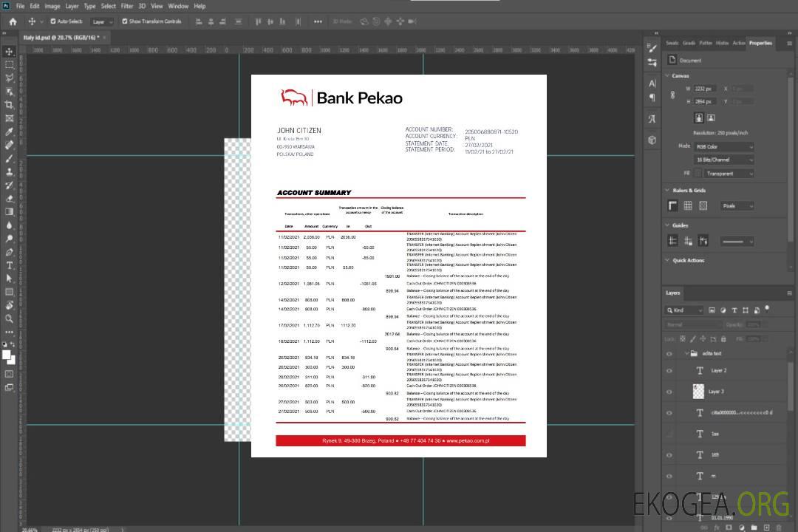This screenshot has height=532, width=798.
Task: Open the File menu
Action: (21, 6)
